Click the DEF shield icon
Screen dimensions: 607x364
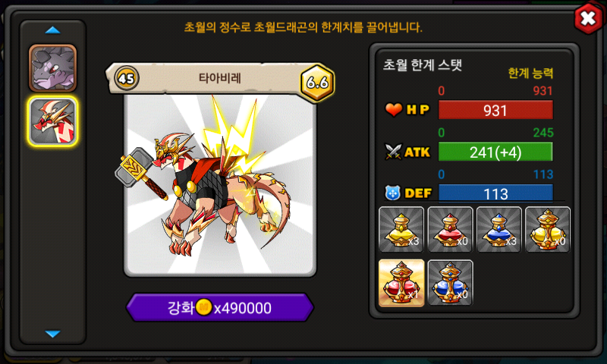tap(392, 193)
